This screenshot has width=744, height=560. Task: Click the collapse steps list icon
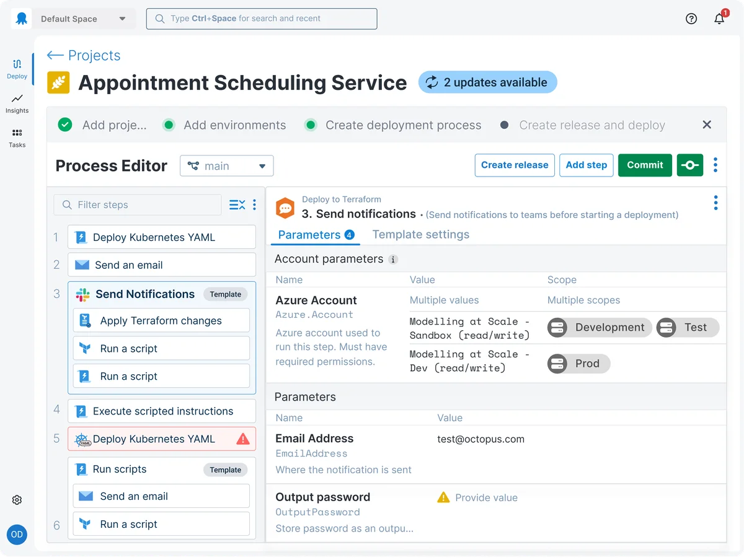(237, 204)
